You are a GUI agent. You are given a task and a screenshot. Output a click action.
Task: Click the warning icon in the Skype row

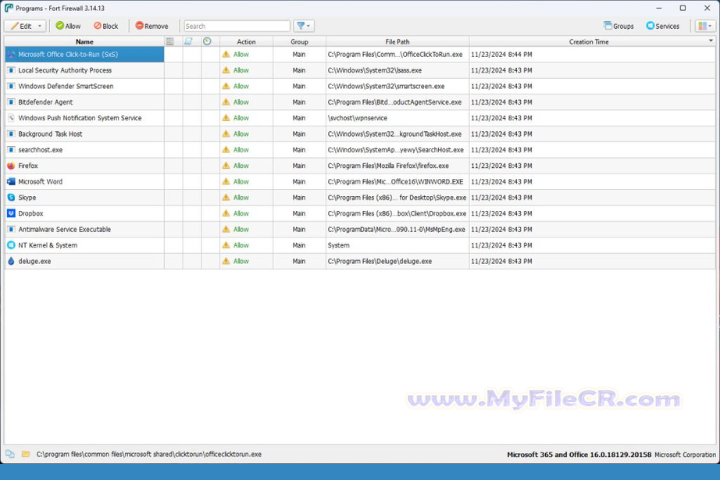[226, 198]
